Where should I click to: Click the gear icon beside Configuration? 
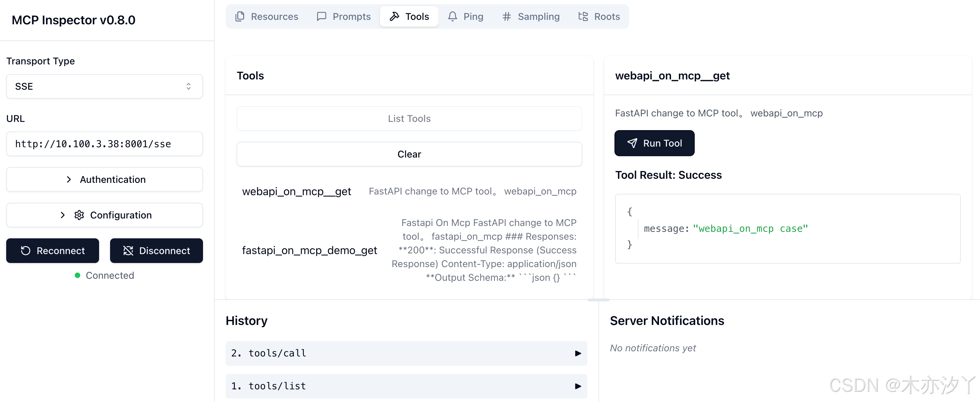pyautogui.click(x=79, y=215)
